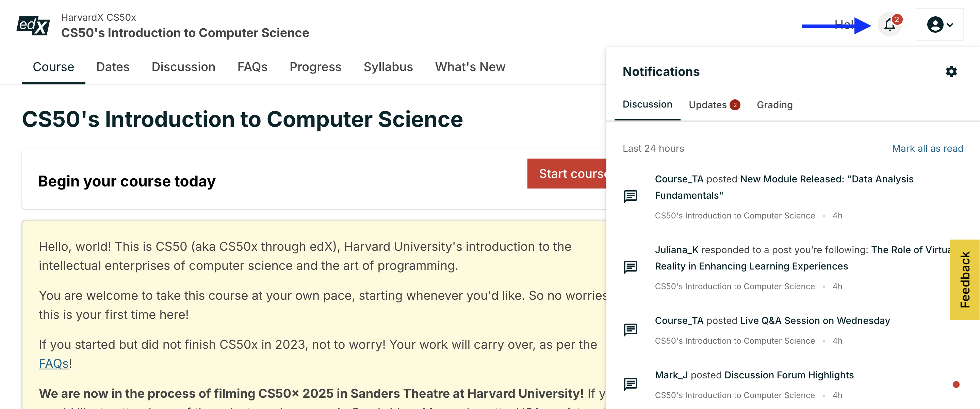Open the Syllabus tab
The width and height of the screenshot is (980, 409).
point(388,67)
